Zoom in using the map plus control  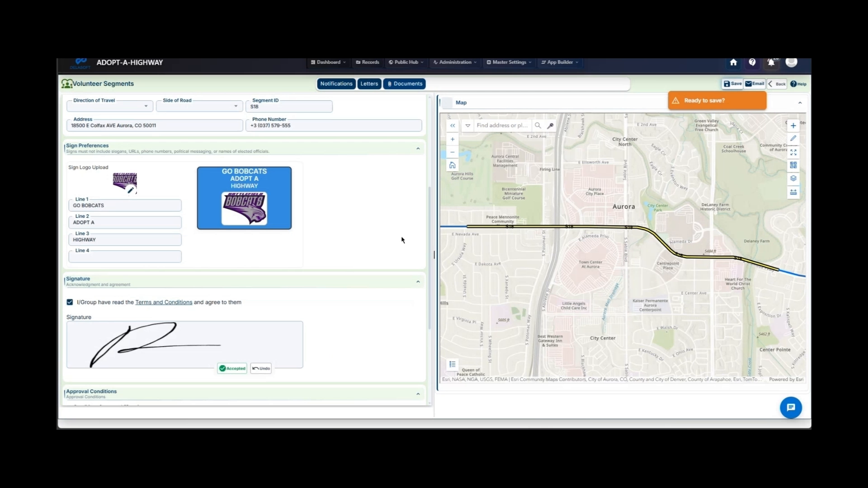[x=452, y=139]
